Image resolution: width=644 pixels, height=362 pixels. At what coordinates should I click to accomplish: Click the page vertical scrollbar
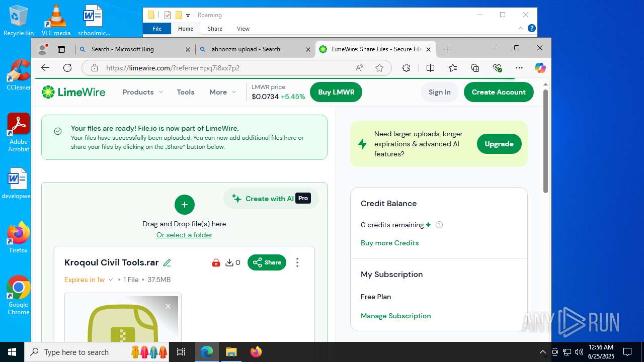tap(545, 141)
